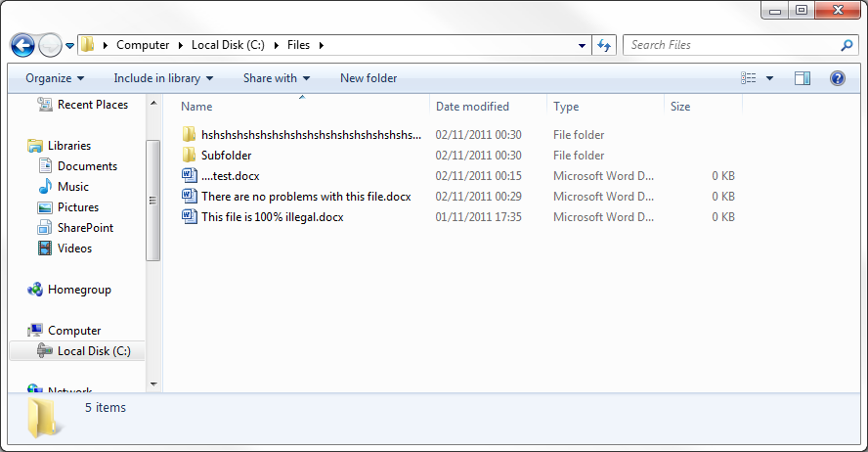Click 'There are no problems with this file.docx' name
This screenshot has height=452, width=868.
coord(306,197)
